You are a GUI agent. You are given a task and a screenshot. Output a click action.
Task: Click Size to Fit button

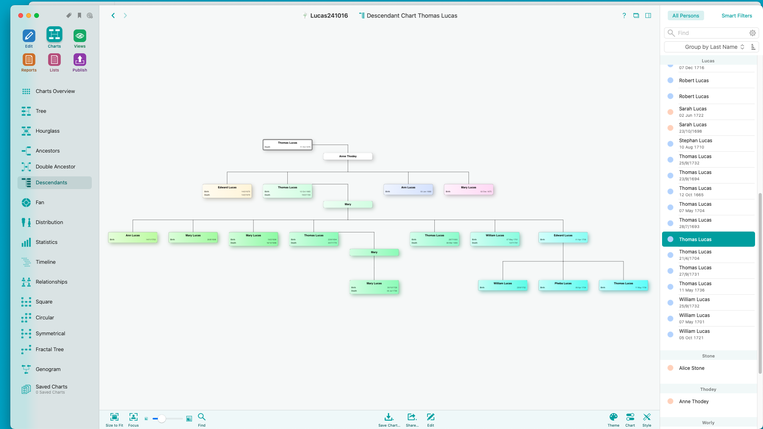pos(114,419)
